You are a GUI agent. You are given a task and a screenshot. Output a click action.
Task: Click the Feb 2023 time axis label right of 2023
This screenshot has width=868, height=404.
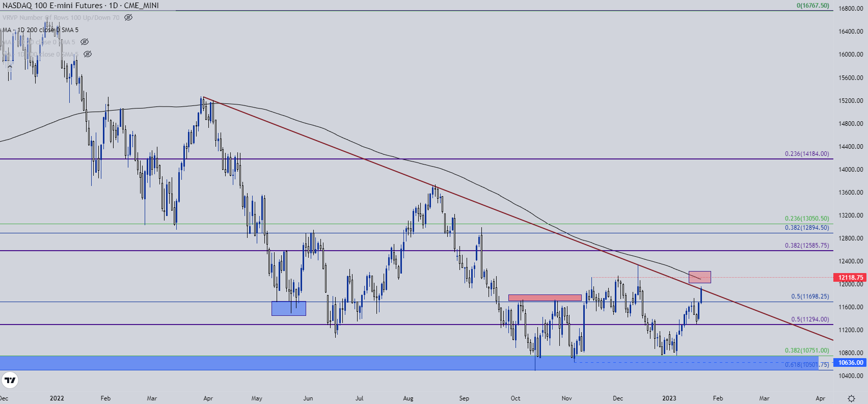[718, 398]
